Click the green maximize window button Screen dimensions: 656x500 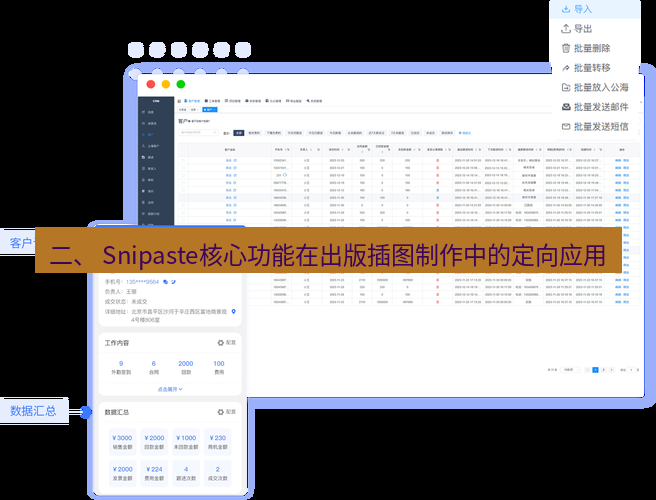[181, 84]
